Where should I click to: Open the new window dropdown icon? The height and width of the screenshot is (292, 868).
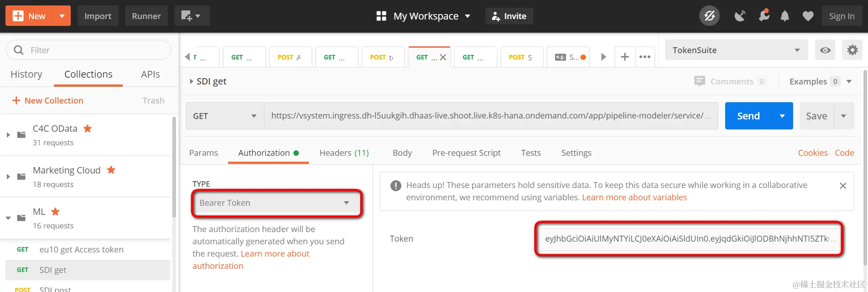191,16
